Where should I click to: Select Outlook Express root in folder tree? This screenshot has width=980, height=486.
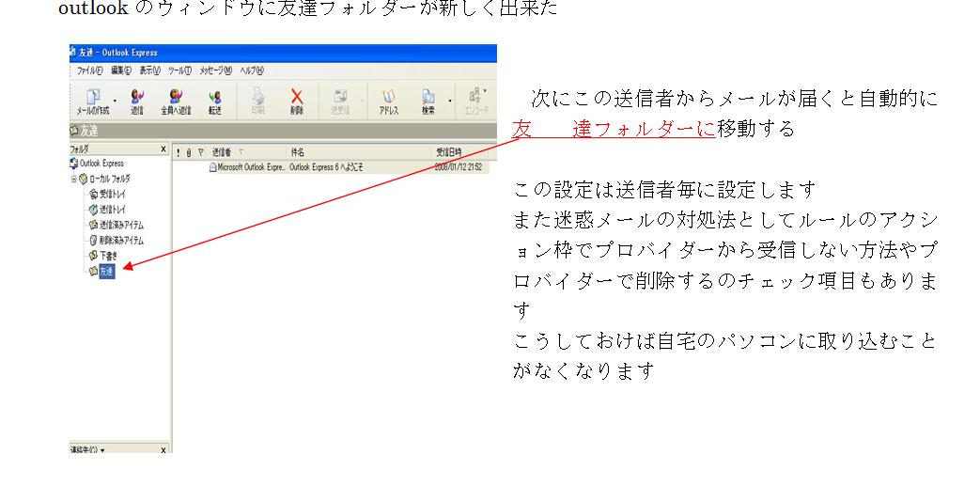[x=98, y=164]
